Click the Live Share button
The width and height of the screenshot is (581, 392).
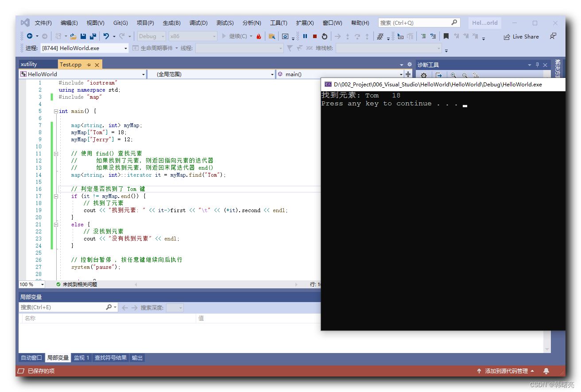point(521,37)
